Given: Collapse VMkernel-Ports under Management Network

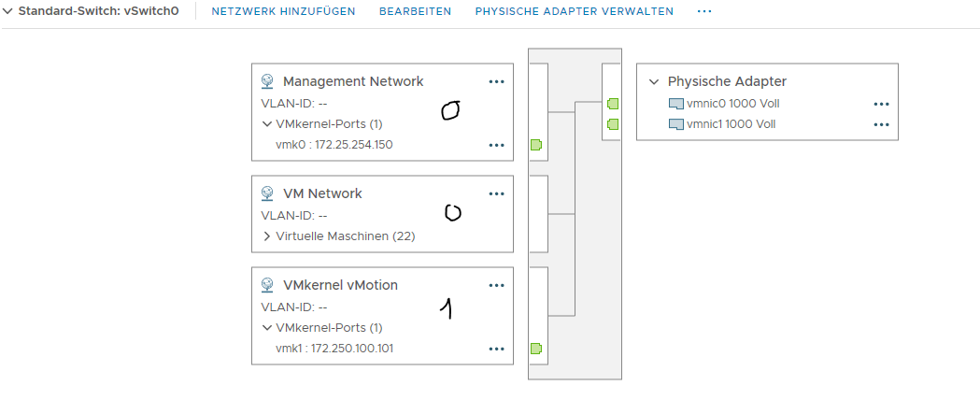Looking at the screenshot, I should [x=267, y=123].
